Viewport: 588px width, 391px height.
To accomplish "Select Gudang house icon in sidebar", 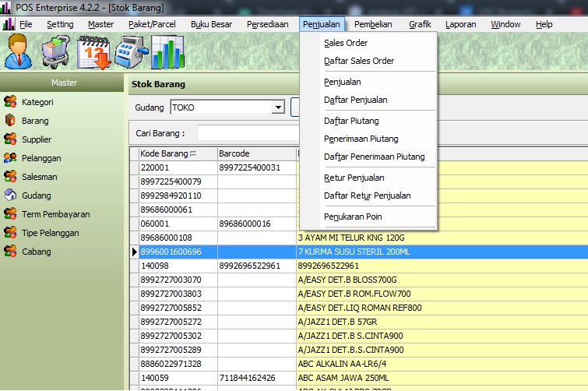I will pos(11,195).
